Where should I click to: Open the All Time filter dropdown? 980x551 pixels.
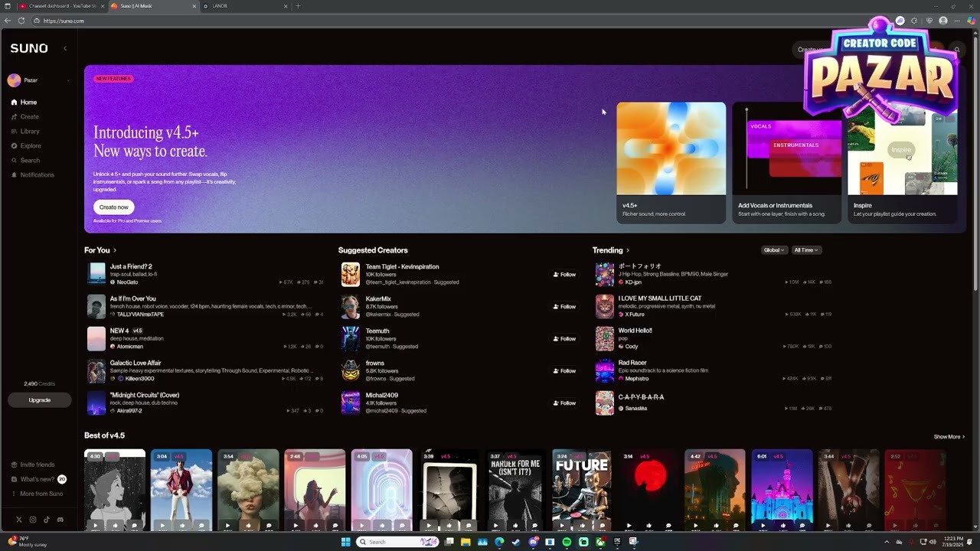click(x=806, y=250)
